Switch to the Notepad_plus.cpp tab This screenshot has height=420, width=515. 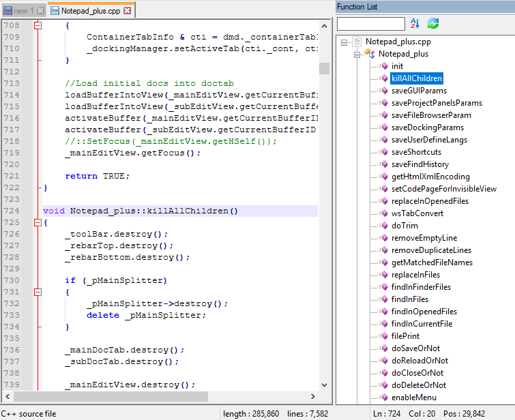91,11
